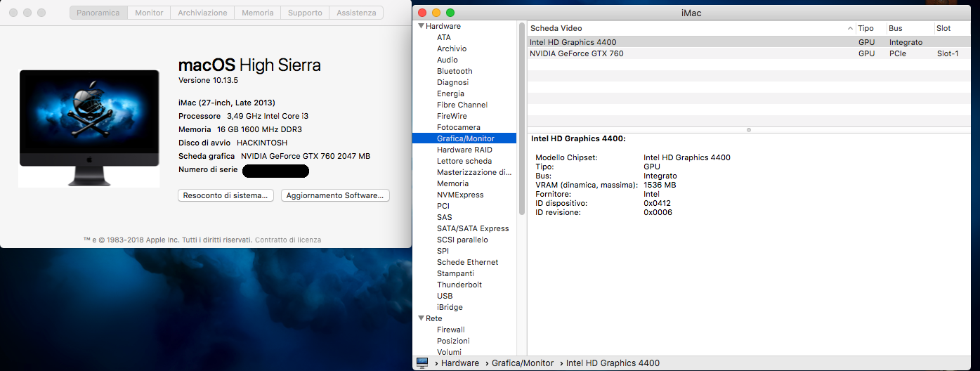Select Posizioni under Rete
980x371 pixels.
coord(453,341)
